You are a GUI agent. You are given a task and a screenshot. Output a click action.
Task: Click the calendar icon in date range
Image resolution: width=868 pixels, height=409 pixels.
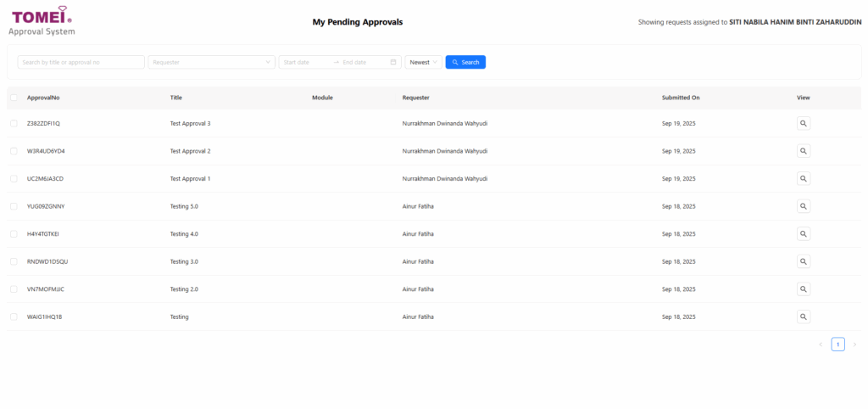point(393,62)
